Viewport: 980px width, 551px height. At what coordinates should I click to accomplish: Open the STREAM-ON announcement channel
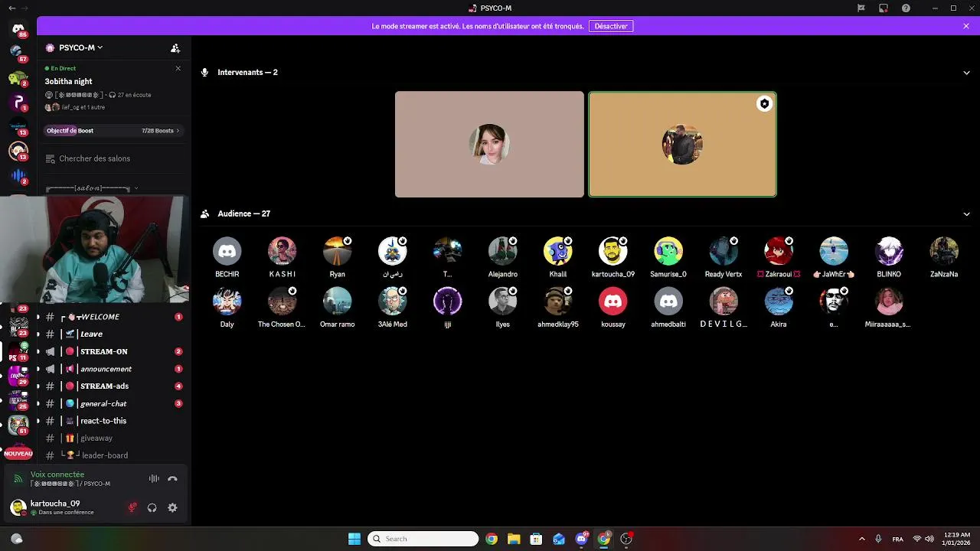[x=113, y=352]
